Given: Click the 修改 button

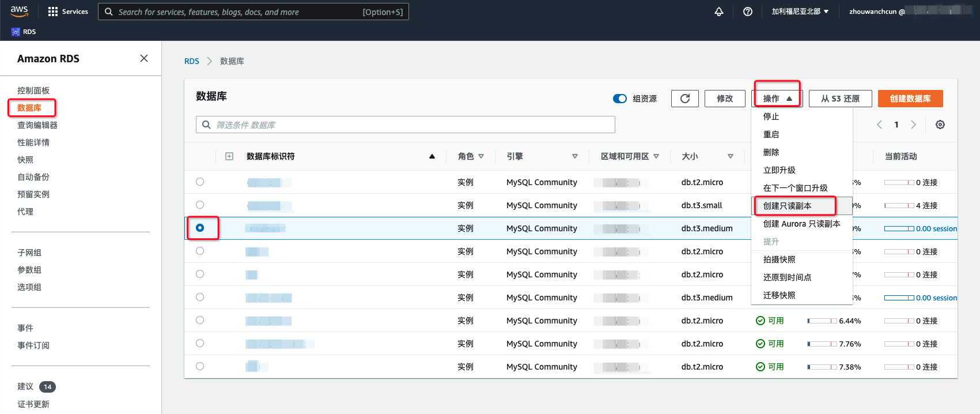Looking at the screenshot, I should 725,99.
